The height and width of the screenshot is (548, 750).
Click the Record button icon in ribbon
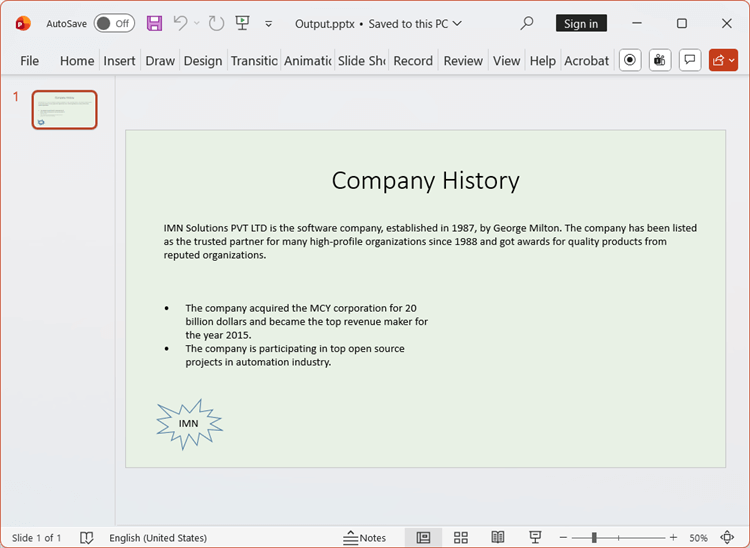[x=630, y=60]
